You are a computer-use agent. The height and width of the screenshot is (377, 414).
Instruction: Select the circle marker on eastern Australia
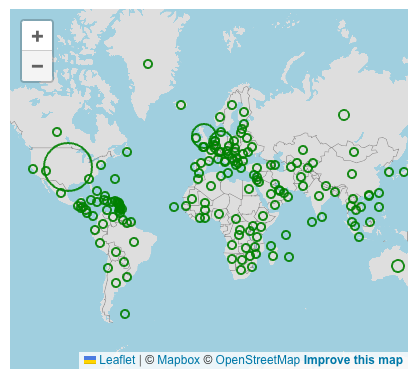click(x=398, y=266)
